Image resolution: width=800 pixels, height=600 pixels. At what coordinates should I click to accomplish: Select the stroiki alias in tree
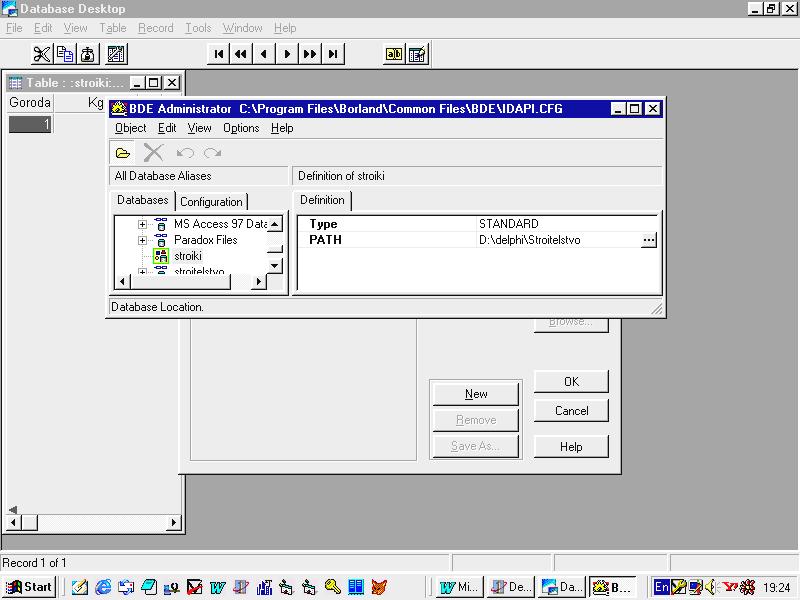(x=188, y=256)
